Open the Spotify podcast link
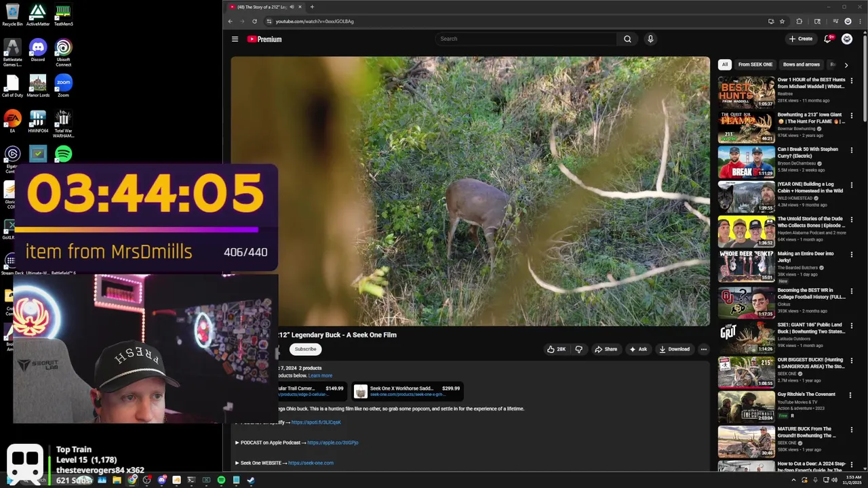Image resolution: width=868 pixels, height=488 pixels. point(316,422)
